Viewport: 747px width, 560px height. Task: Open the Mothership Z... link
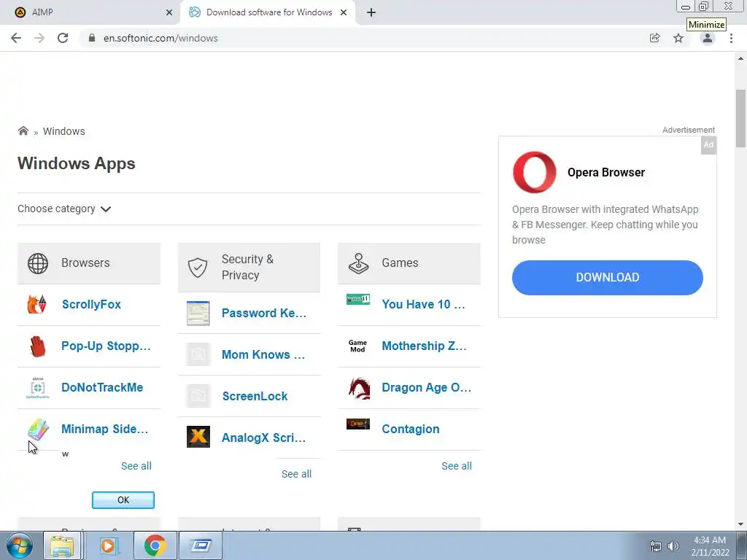pos(424,346)
